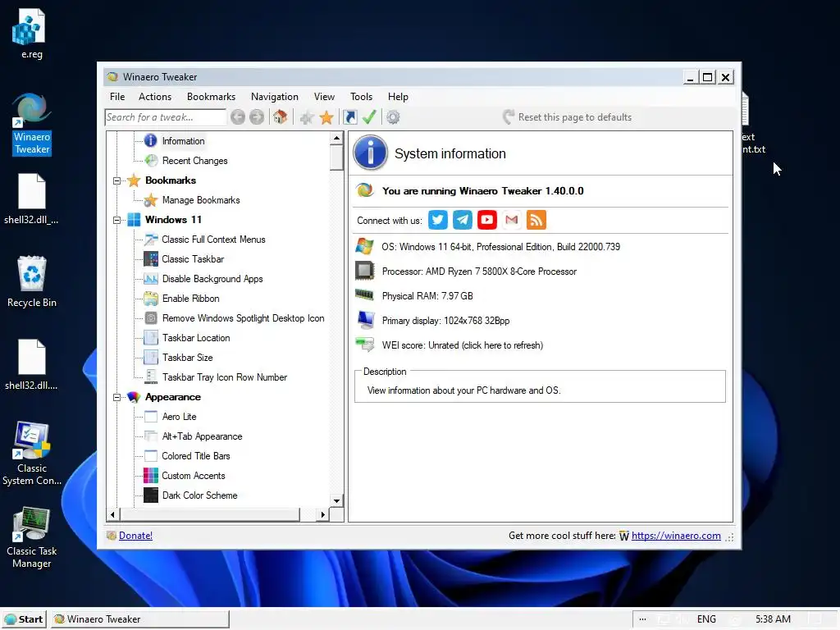The image size is (840, 630).
Task: Open the Bookmarks menu
Action: pos(211,97)
